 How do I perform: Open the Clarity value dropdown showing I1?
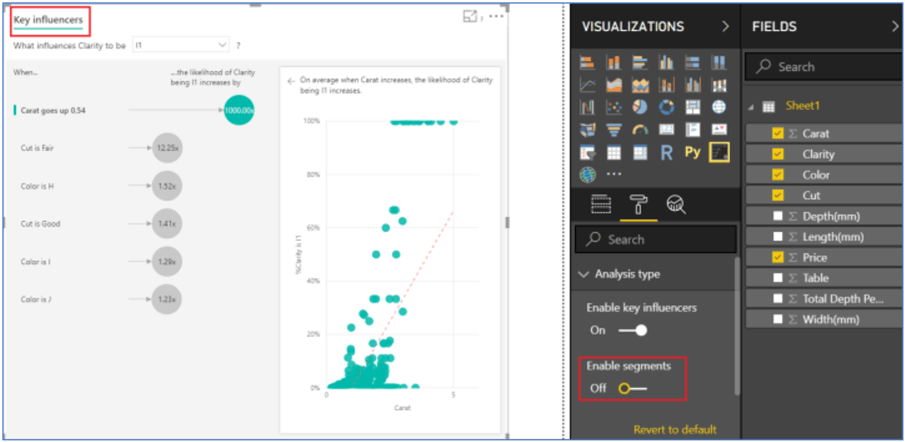181,45
